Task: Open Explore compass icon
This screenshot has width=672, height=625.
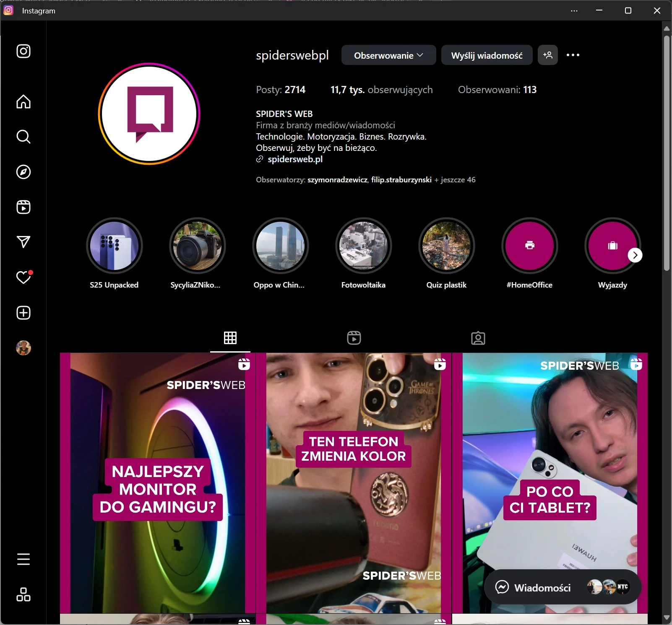Action: [x=23, y=172]
